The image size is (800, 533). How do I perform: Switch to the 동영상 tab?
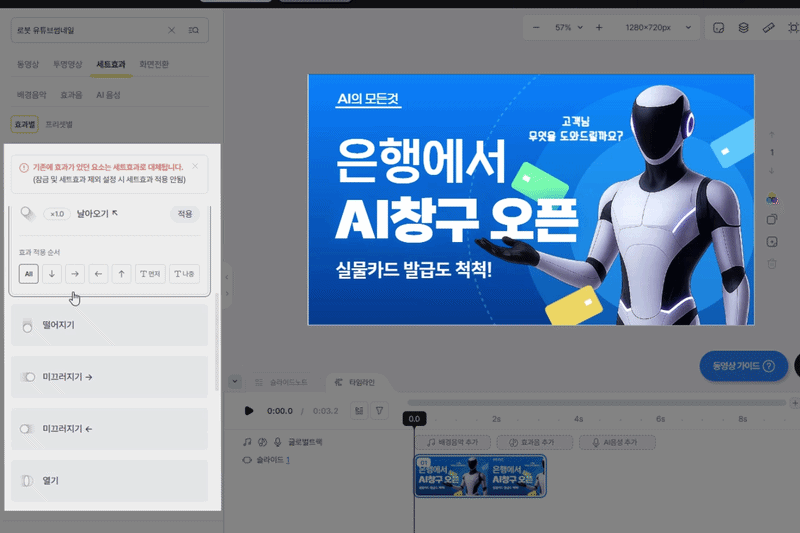point(28,64)
